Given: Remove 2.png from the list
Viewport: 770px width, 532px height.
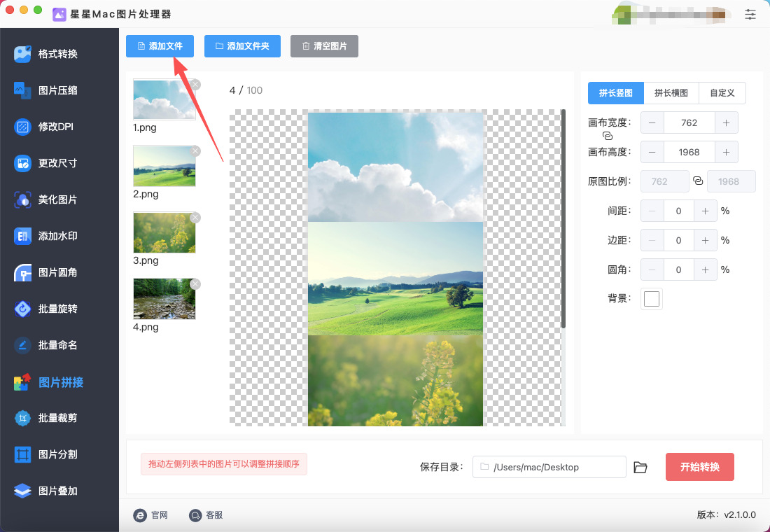Looking at the screenshot, I should point(195,151).
